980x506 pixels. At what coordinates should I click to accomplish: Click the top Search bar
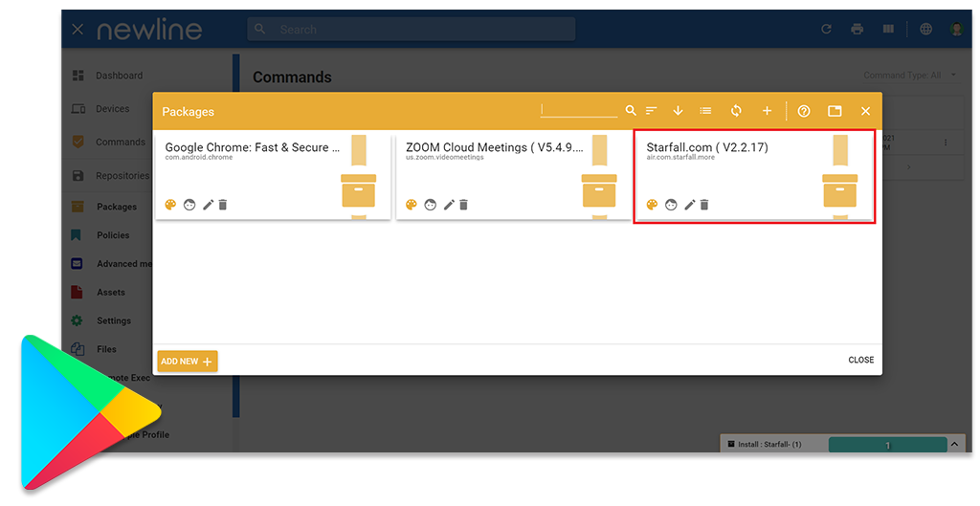pyautogui.click(x=412, y=30)
